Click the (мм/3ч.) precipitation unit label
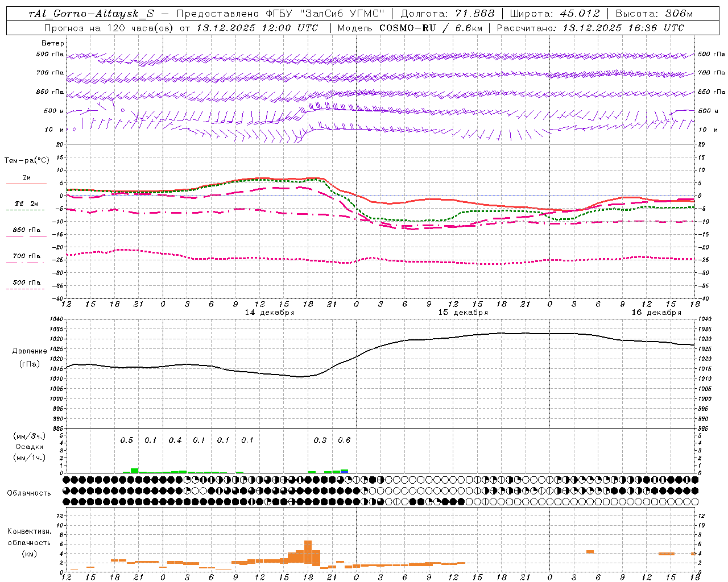This screenshot has width=728, height=582. 30,436
